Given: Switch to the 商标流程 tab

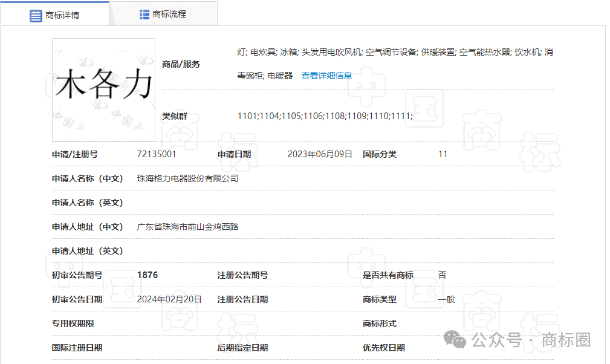Looking at the screenshot, I should [x=163, y=14].
